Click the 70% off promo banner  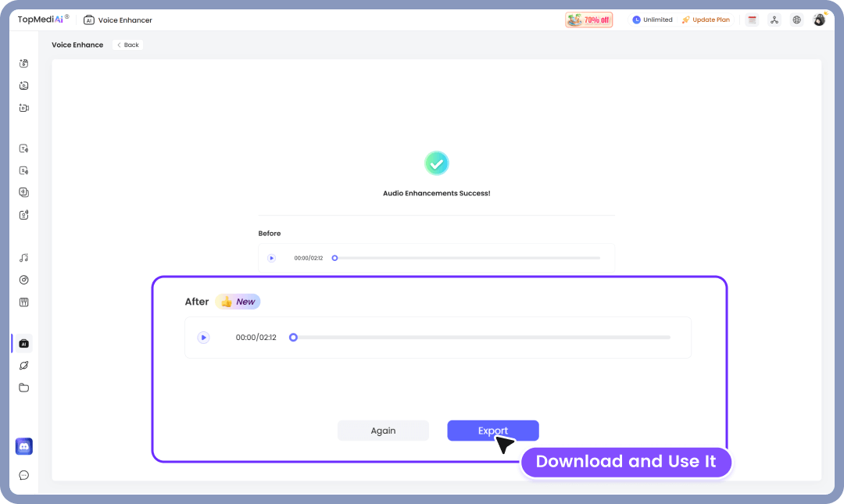[588, 19]
